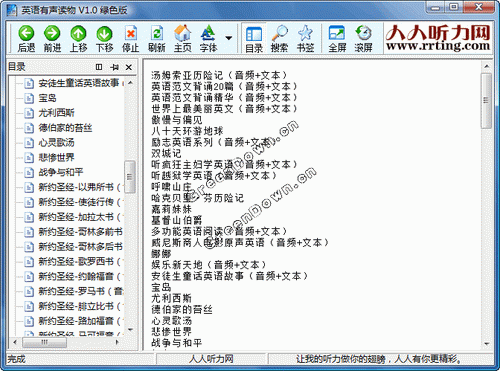
Task: Click the 下移 move down icon
Action: [x=104, y=34]
